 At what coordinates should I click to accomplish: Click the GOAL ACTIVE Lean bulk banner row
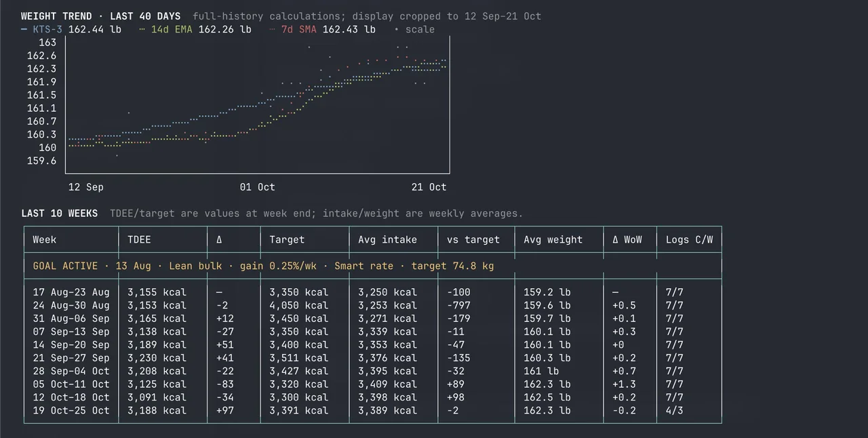[x=373, y=266]
